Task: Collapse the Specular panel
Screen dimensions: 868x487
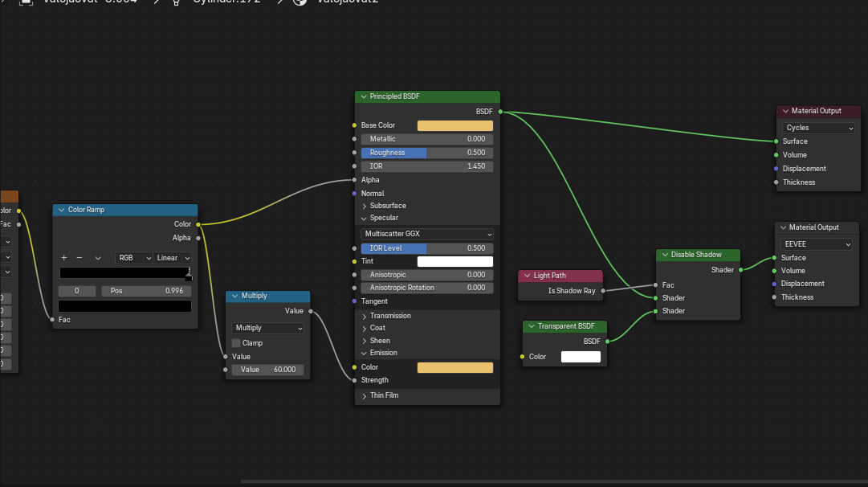Action: click(x=365, y=219)
